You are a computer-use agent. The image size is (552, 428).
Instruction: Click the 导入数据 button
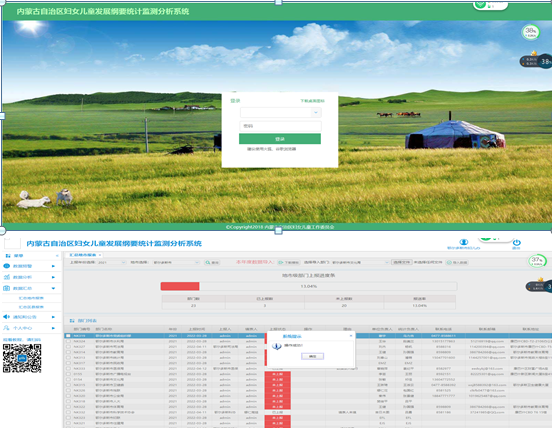click(x=457, y=263)
